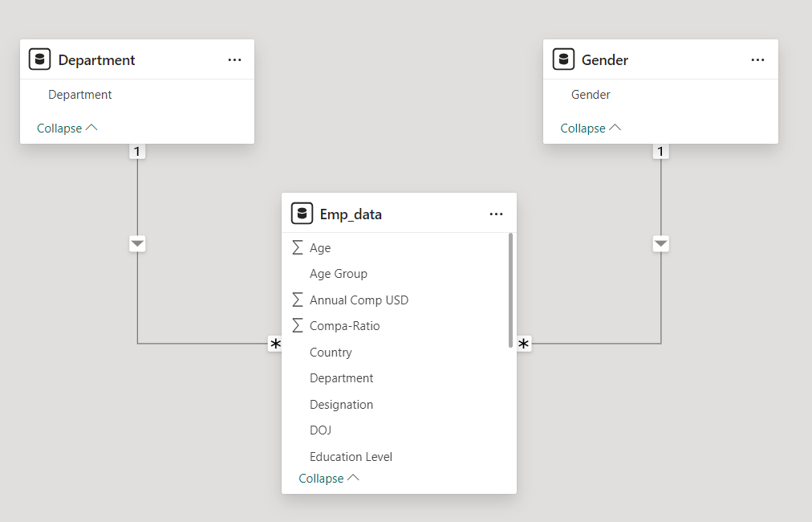This screenshot has width=812, height=522.
Task: Collapse the Gender table card
Action: (x=591, y=128)
